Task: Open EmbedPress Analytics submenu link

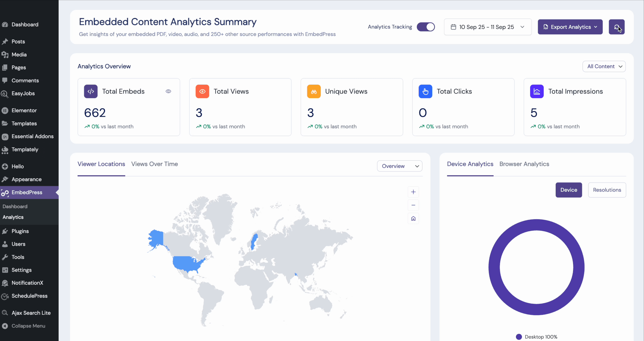Action: (x=13, y=217)
